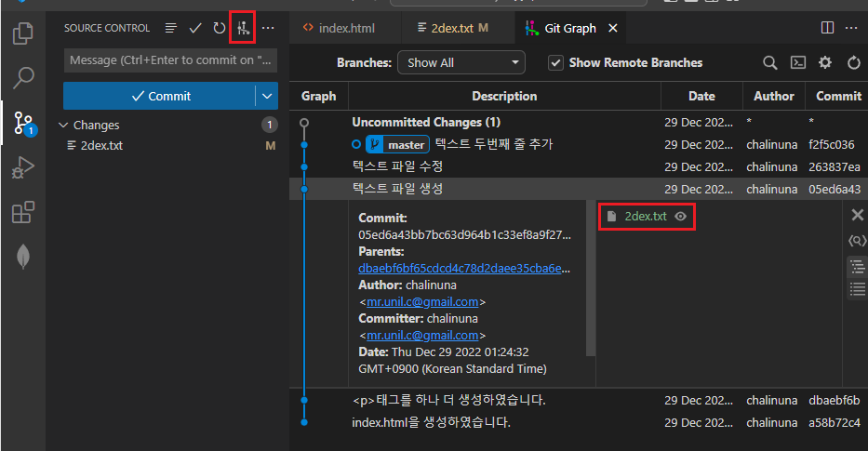This screenshot has width=868, height=451.
Task: Select commit 'index.html을 생성하였습니다.'
Action: 432,422
